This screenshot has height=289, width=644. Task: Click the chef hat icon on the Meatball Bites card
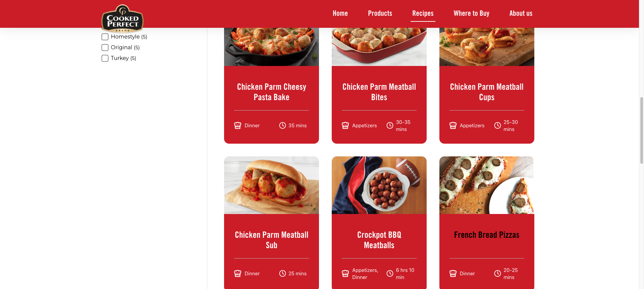[345, 126]
